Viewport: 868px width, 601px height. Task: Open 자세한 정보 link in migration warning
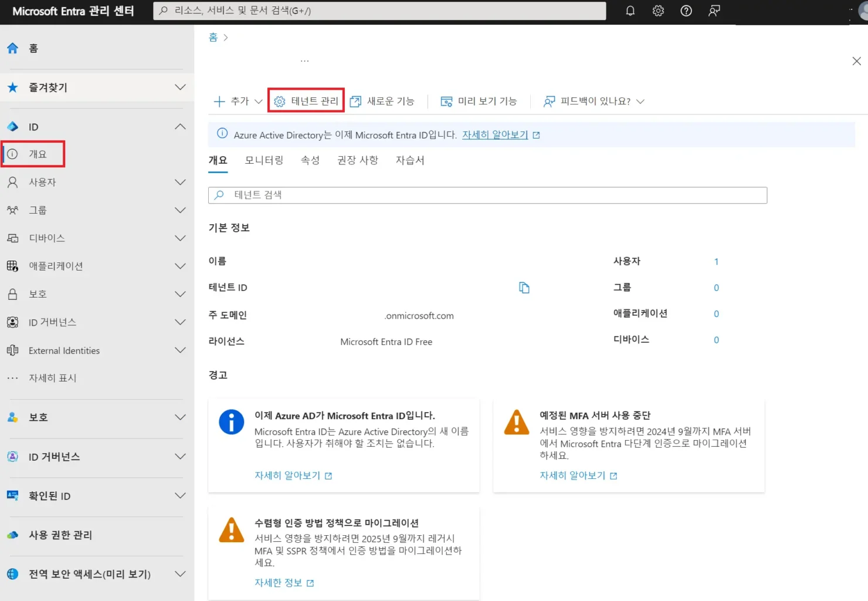pyautogui.click(x=279, y=583)
